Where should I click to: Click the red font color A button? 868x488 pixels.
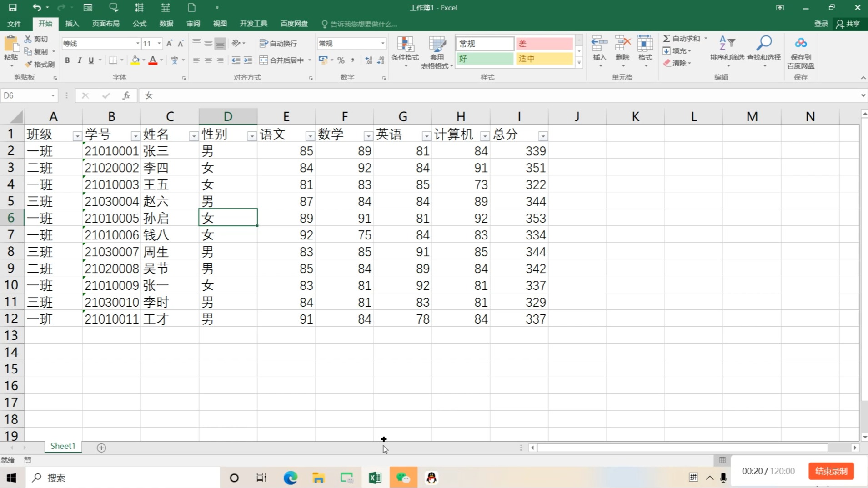click(153, 60)
